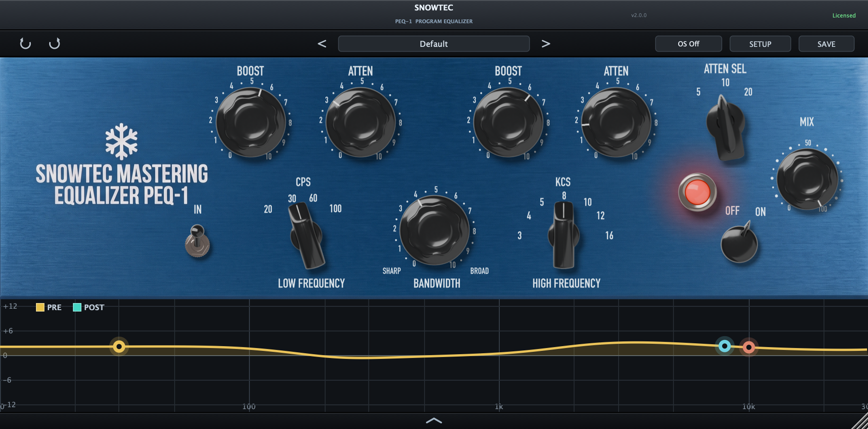Click the SNOWTEC title at the top
Viewport: 868px width, 429px height.
434,8
